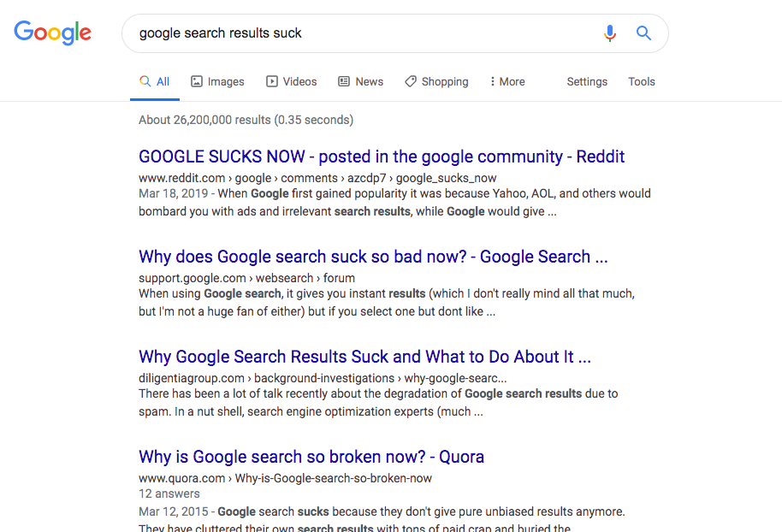Image resolution: width=782 pixels, height=532 pixels.
Task: Click the magnifying glass search icon
Action: pos(643,33)
